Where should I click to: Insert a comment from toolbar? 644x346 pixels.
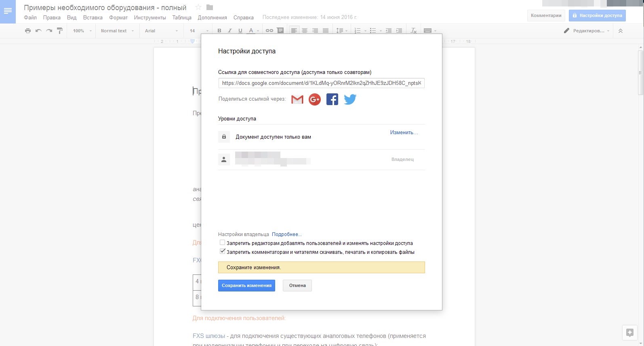pos(280,31)
